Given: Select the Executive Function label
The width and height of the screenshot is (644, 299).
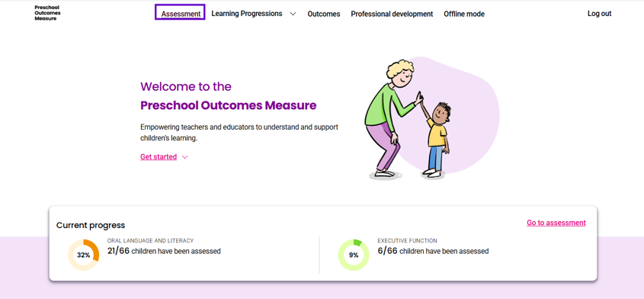Looking at the screenshot, I should tap(407, 240).
